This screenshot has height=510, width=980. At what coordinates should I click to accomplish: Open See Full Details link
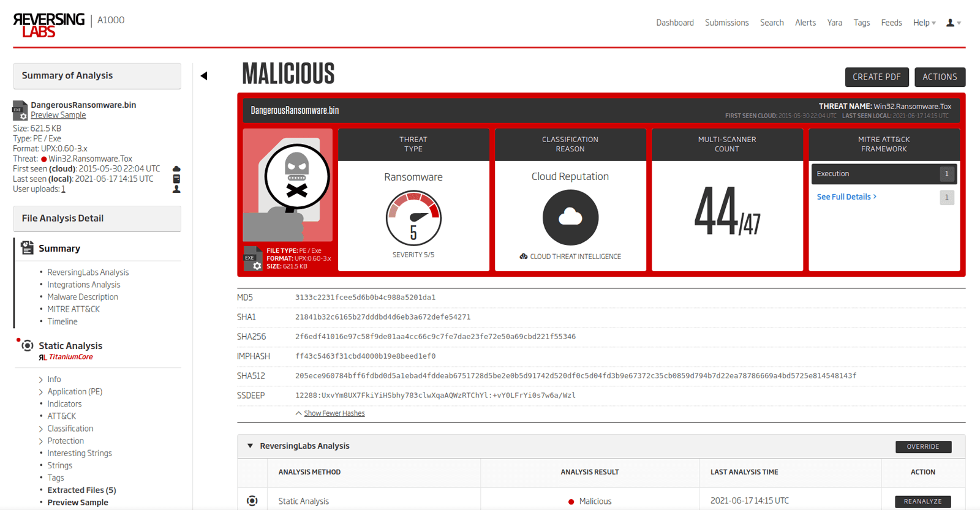click(846, 197)
